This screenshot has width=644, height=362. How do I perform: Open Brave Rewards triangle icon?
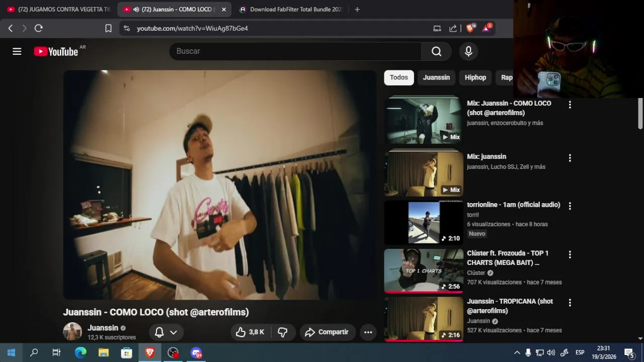point(487,28)
